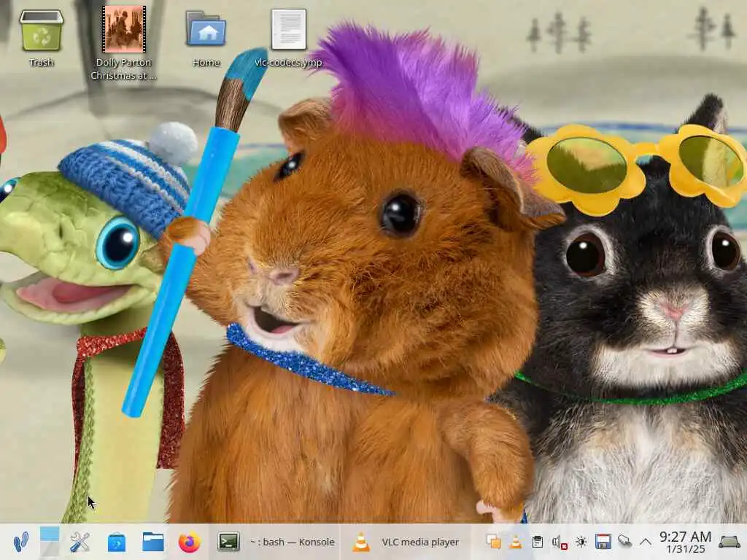Open system settings wrench icon
The height and width of the screenshot is (560, 747).
(x=80, y=542)
